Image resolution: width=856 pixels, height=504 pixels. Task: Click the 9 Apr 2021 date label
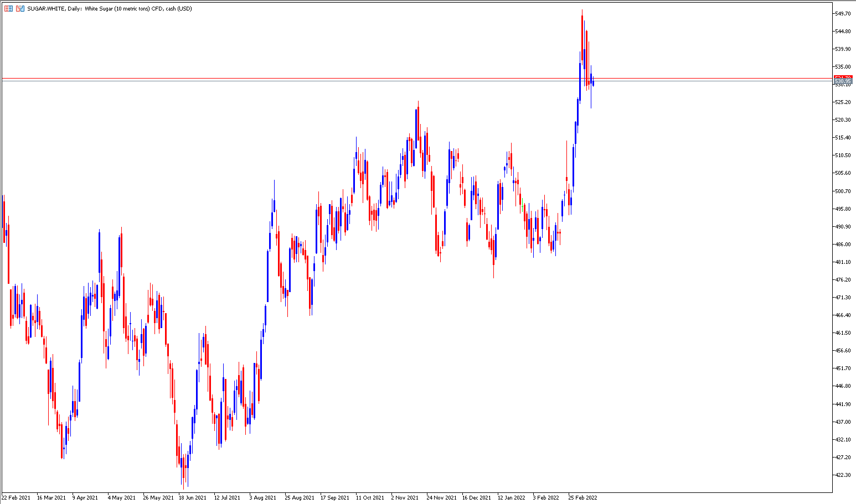coord(85,497)
